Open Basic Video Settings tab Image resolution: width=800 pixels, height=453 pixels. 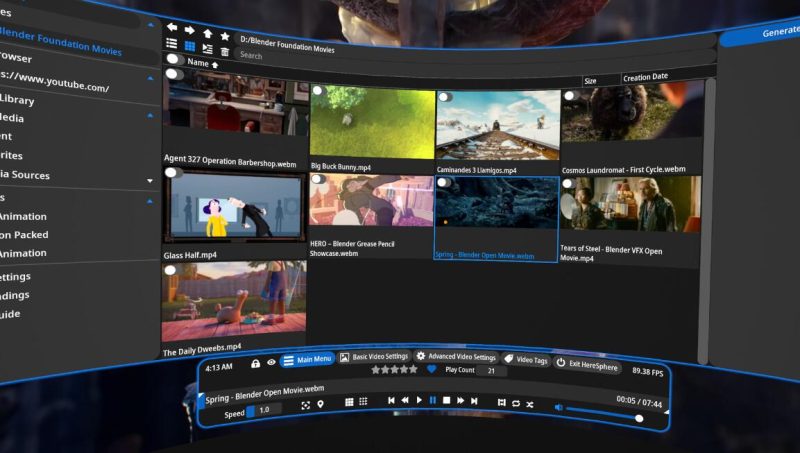coord(374,357)
